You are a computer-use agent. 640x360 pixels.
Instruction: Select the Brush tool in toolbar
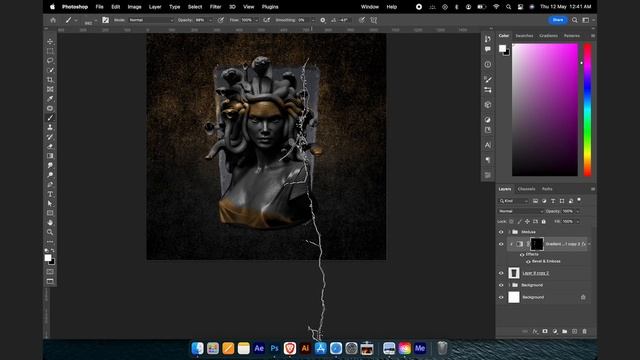click(x=50, y=118)
